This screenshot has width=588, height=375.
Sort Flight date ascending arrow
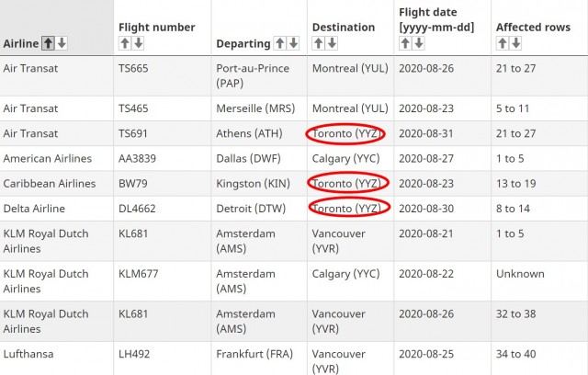pos(406,43)
